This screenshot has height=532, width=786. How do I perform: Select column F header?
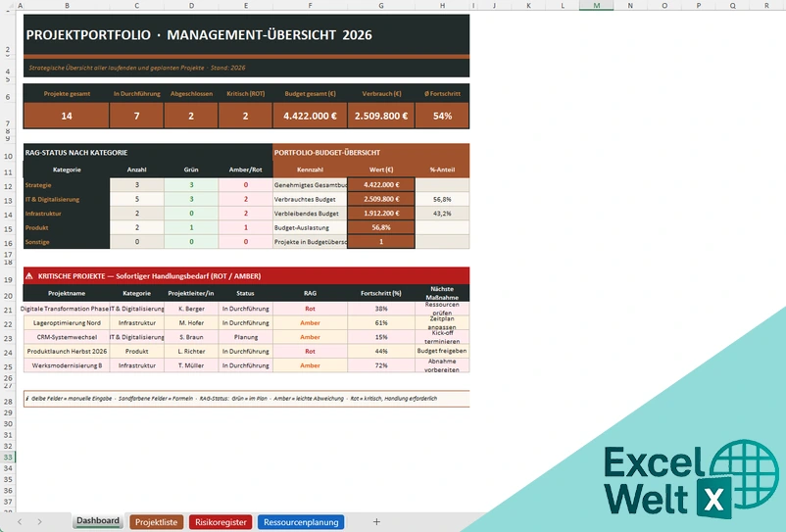310,5
